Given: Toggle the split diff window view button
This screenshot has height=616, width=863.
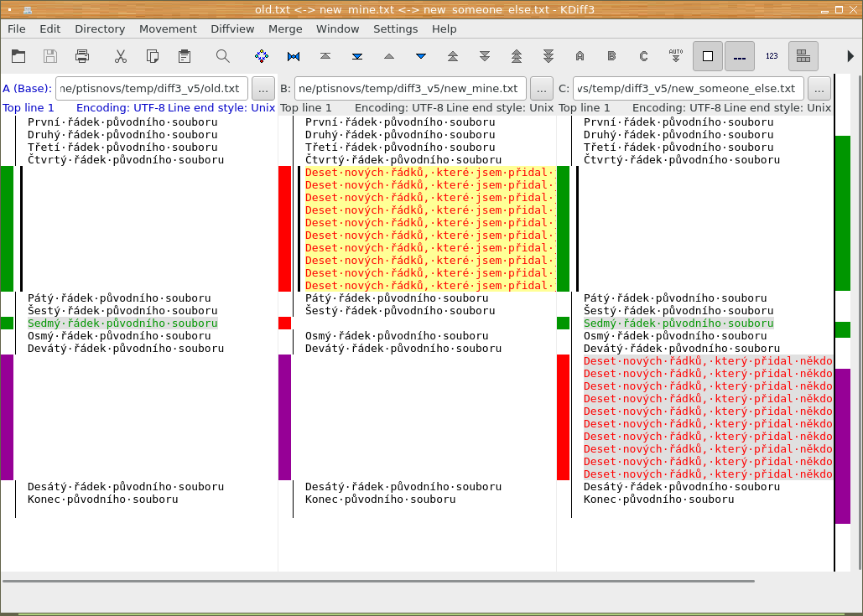Looking at the screenshot, I should pyautogui.click(x=803, y=56).
